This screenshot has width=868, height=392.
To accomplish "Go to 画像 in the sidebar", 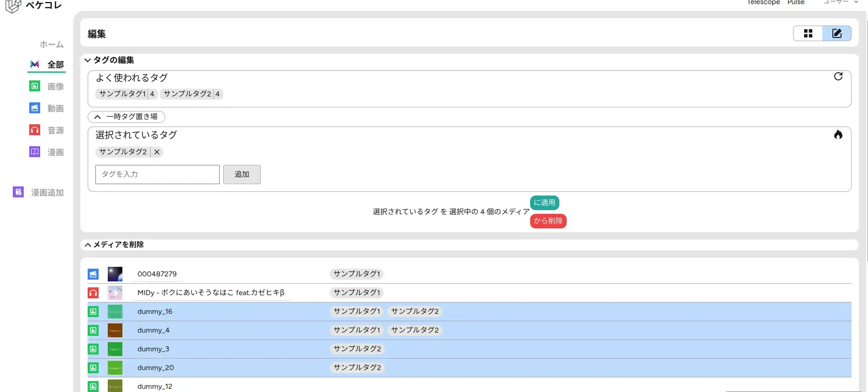I will point(47,86).
